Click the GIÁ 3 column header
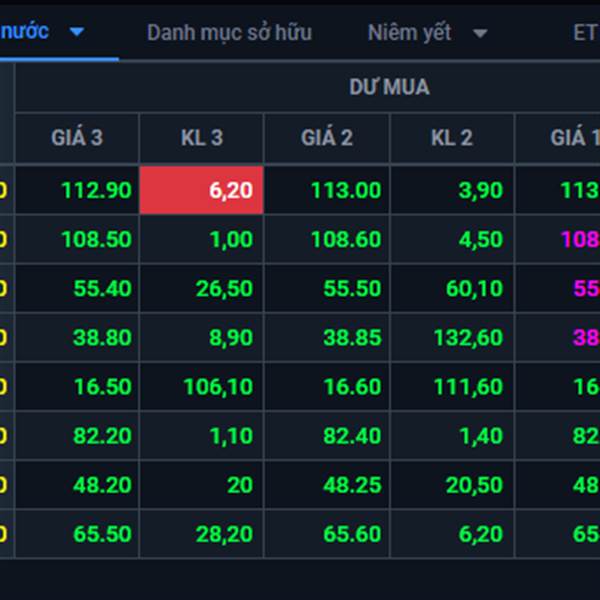The image size is (600, 600). point(77,138)
